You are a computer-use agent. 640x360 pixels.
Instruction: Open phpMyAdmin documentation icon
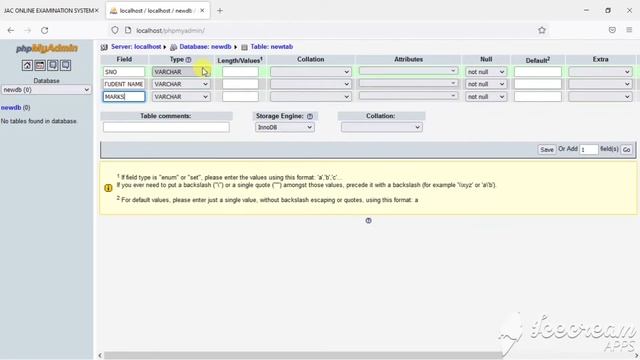(53, 65)
